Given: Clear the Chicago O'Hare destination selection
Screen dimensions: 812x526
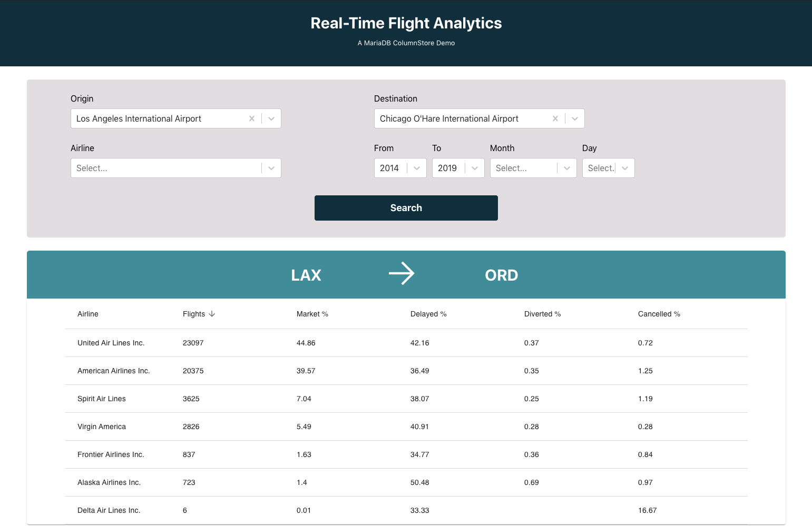Looking at the screenshot, I should point(555,118).
